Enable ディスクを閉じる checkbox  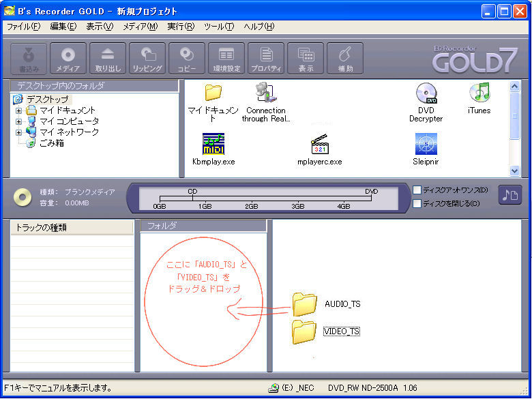(417, 203)
